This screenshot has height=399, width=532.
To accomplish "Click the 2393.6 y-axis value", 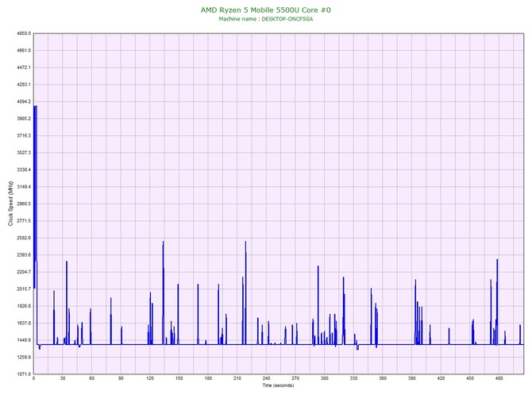I will click(23, 255).
